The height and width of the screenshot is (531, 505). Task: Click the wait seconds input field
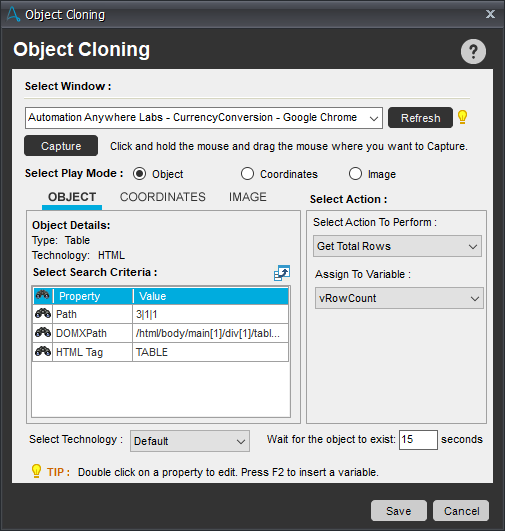[x=418, y=440]
